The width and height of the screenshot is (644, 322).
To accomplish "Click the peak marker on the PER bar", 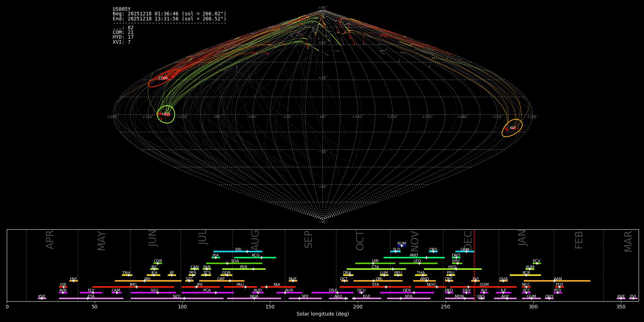I will (253, 269).
